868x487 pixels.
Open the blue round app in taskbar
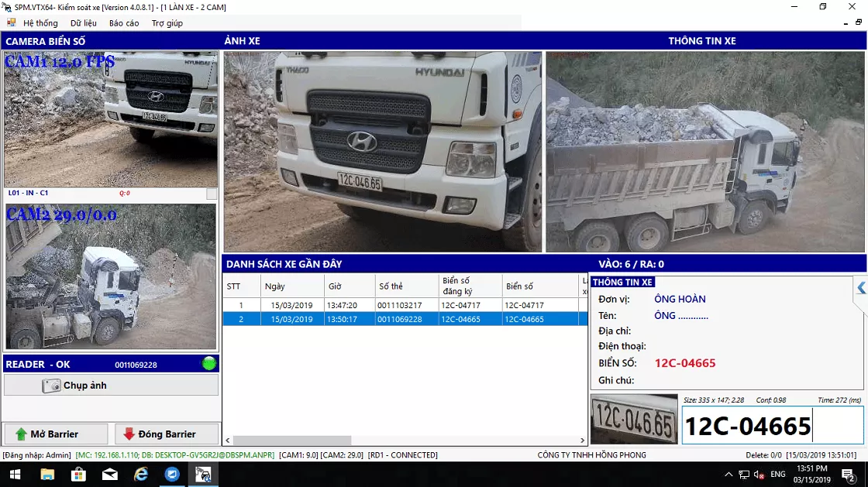172,475
